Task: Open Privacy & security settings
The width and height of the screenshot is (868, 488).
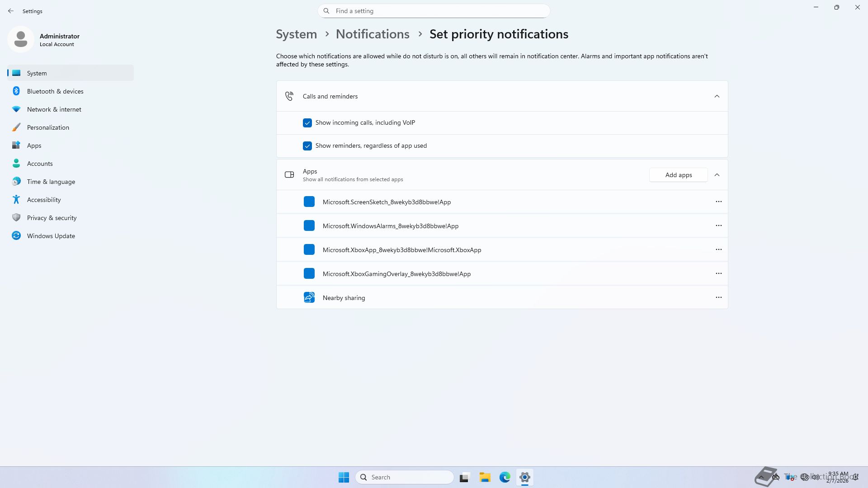Action: click(x=52, y=218)
